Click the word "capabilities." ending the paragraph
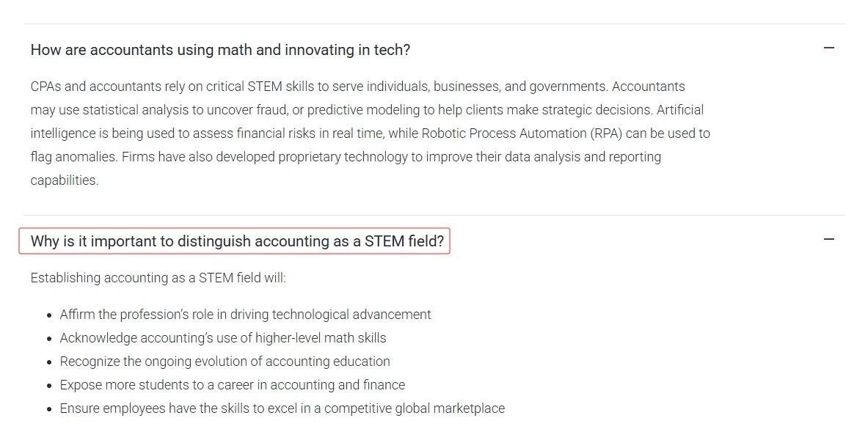The image size is (868, 440). click(64, 180)
